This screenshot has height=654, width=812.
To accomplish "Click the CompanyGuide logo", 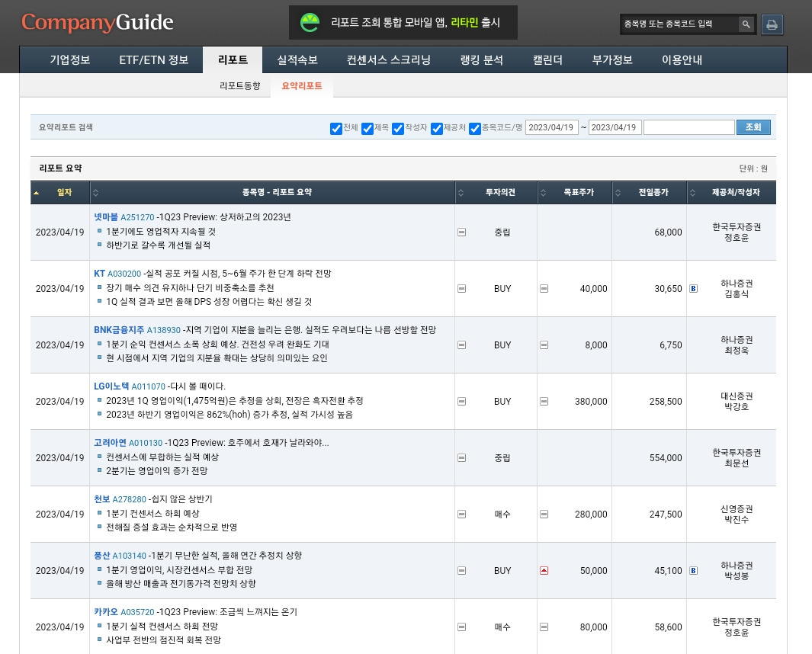I will pyautogui.click(x=97, y=24).
